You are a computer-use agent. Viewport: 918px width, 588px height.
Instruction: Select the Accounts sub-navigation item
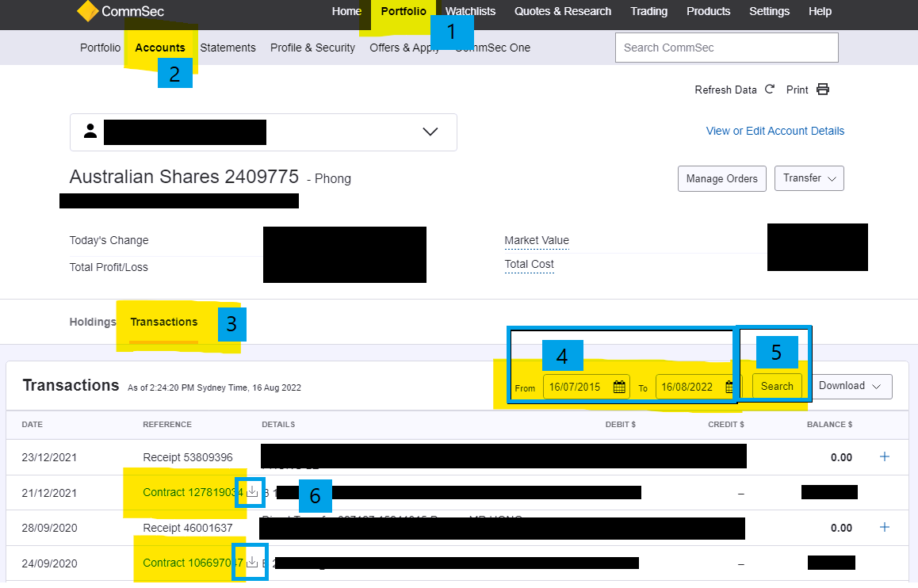point(160,48)
